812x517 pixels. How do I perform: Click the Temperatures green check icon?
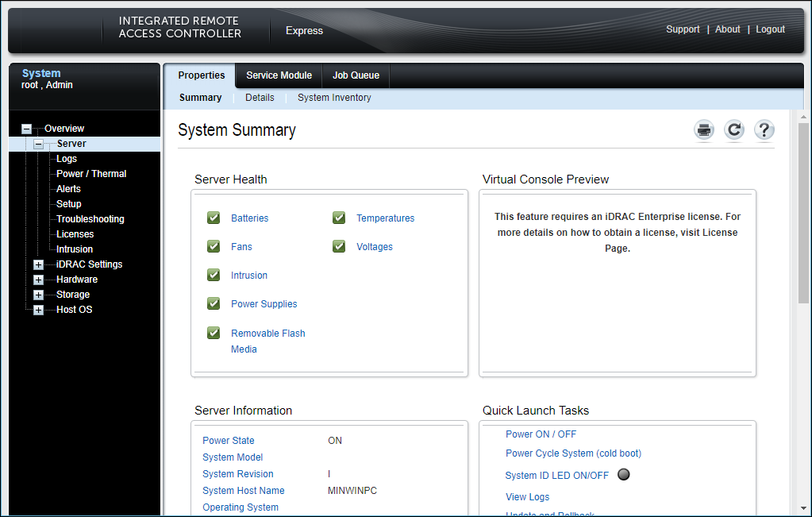[339, 218]
